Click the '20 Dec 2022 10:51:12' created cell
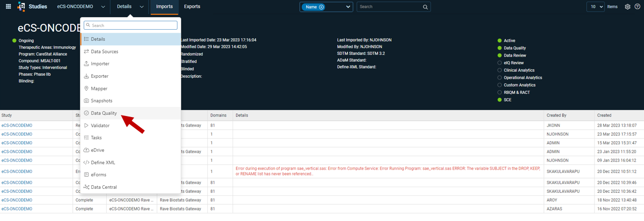 [617, 172]
